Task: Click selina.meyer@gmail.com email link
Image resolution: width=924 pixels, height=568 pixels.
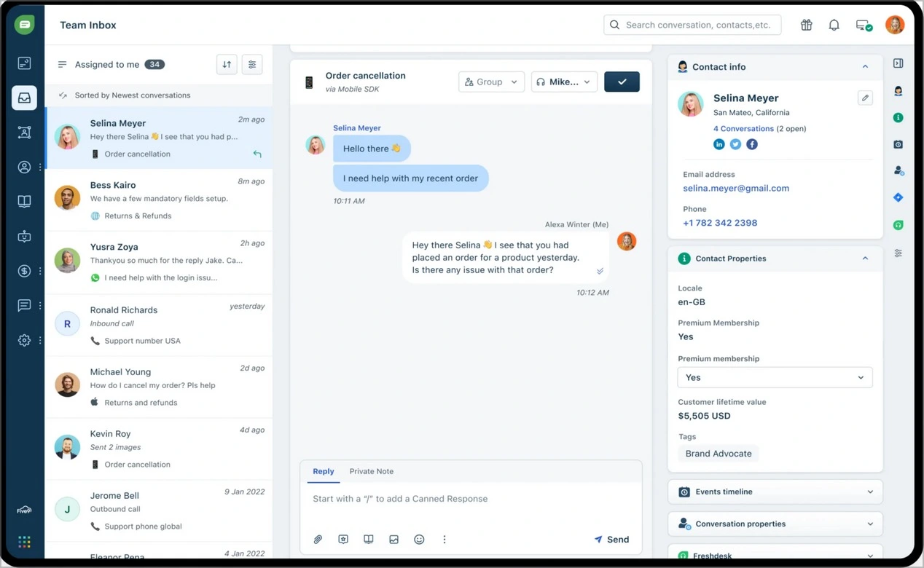Action: pyautogui.click(x=736, y=188)
